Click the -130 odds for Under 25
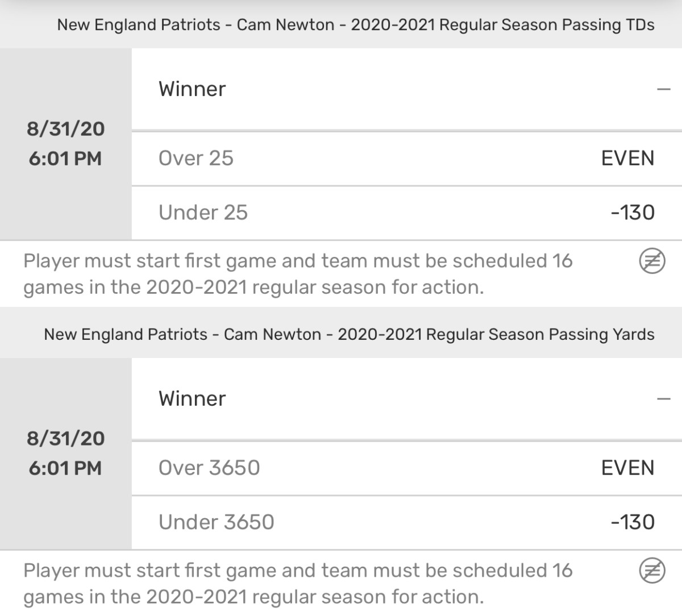The width and height of the screenshot is (682, 616). pos(633,212)
